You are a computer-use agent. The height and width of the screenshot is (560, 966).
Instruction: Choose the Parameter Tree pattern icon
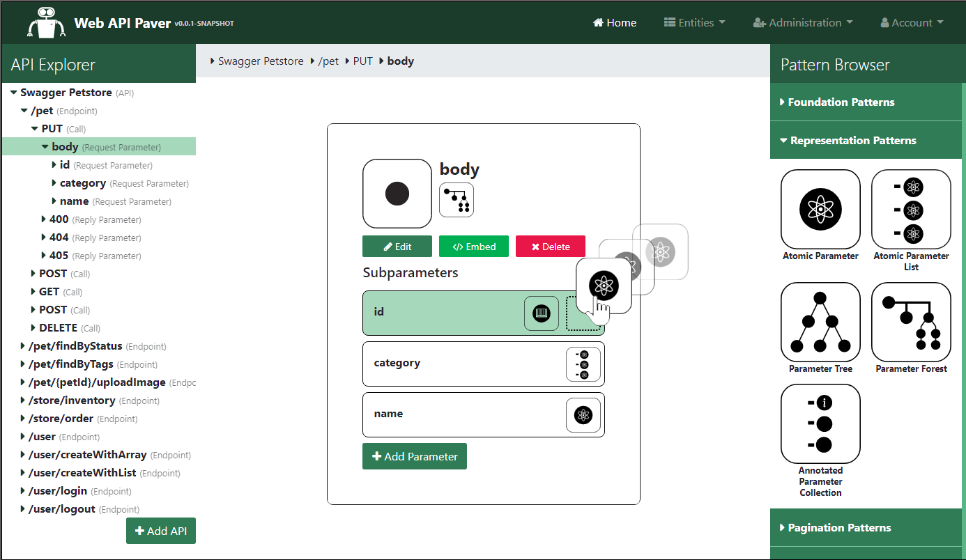tap(820, 322)
